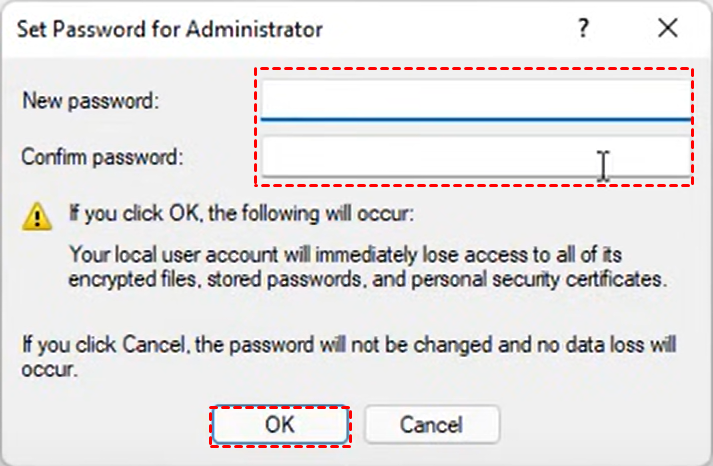Image resolution: width=713 pixels, height=466 pixels.
Task: Click the "Set Password for Administrator" title
Action: pos(170,30)
